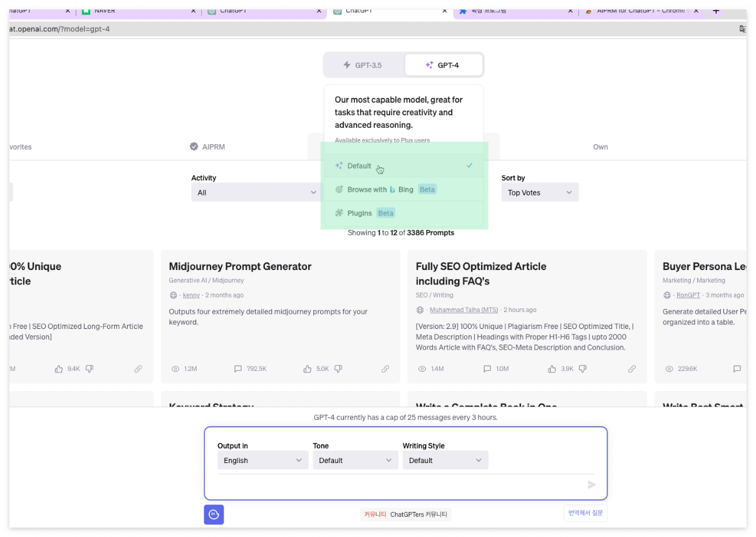Screen dimensions: 756x537
Task: Like the Midjourney Prompt Generator prompt (5.0K)
Action: pyautogui.click(x=308, y=369)
